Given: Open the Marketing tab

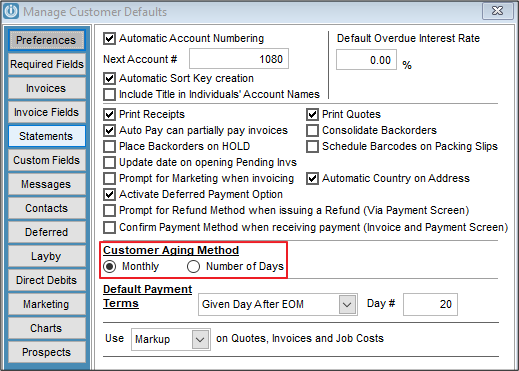Looking at the screenshot, I should coord(46,304).
